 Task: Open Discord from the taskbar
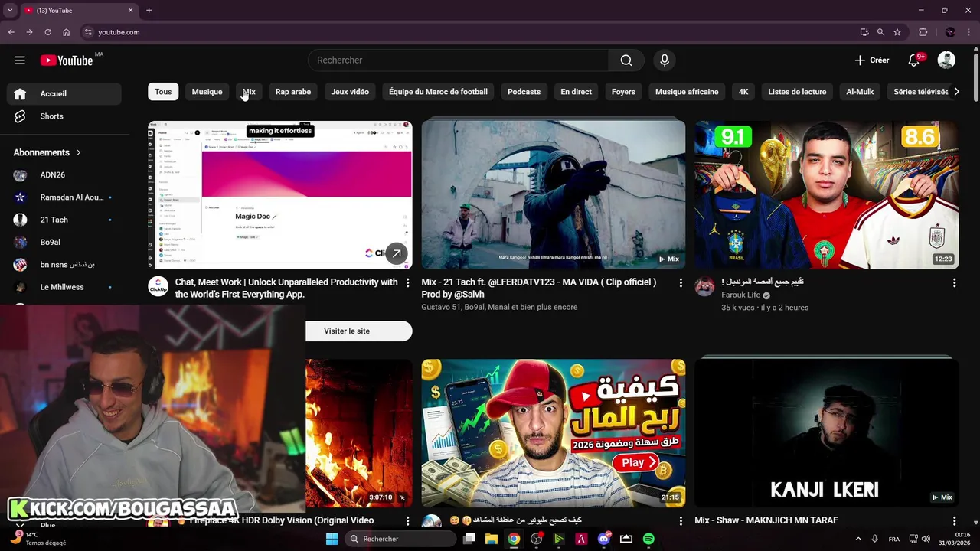[x=603, y=539]
